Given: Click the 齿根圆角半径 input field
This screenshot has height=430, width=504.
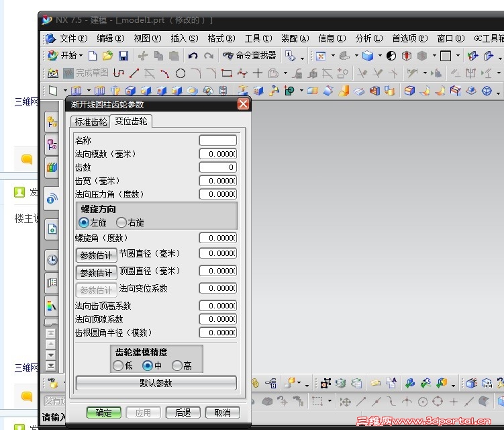Looking at the screenshot, I should (218, 333).
